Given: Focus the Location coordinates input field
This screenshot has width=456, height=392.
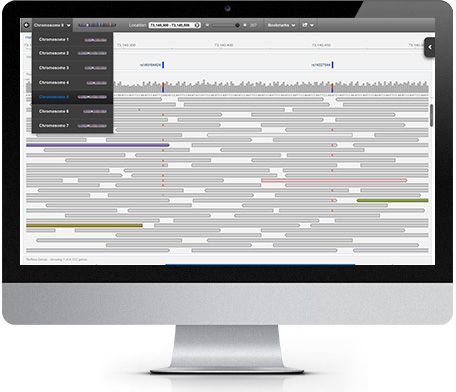Looking at the screenshot, I should click(174, 25).
